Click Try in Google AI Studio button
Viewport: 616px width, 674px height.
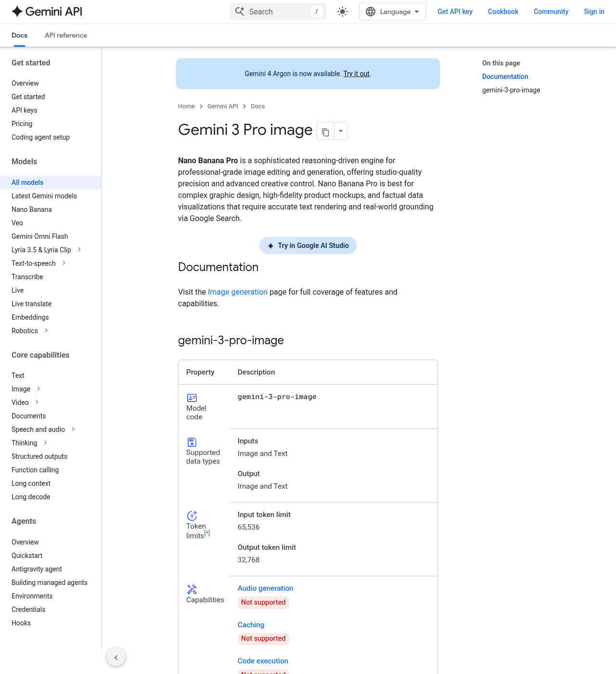308,246
